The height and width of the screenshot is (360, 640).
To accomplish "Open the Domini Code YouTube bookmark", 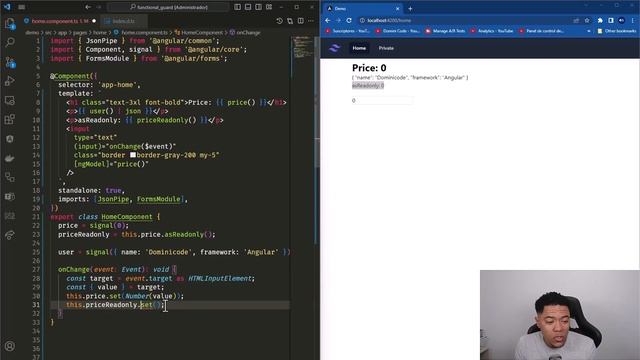I will pos(397,31).
